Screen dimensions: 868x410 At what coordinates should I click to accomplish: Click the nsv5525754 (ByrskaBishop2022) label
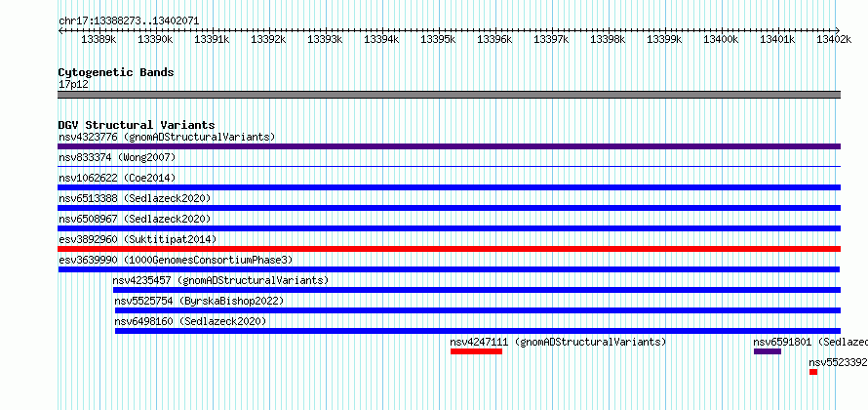point(199,301)
